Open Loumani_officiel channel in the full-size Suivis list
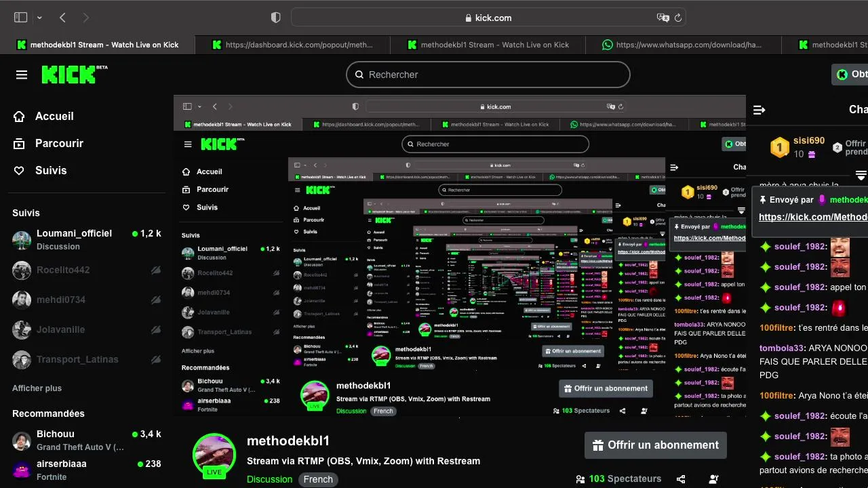This screenshot has width=868, height=488. click(87, 240)
